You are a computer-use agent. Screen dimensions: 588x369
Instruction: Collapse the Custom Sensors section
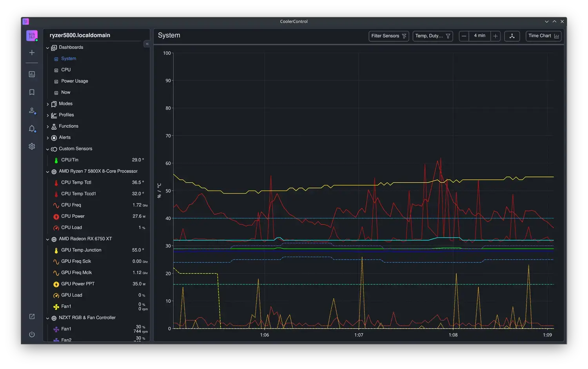(48, 149)
